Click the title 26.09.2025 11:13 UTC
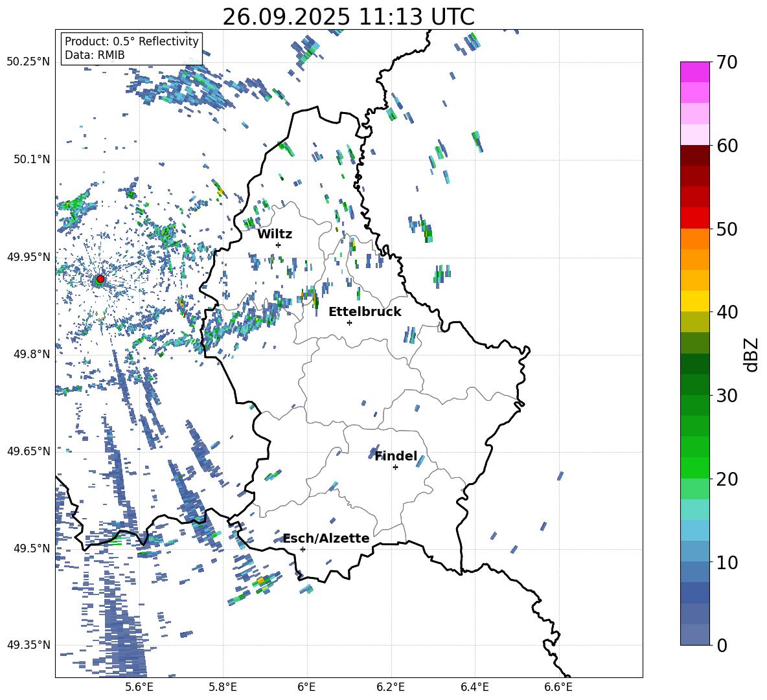767x700 pixels. click(349, 17)
